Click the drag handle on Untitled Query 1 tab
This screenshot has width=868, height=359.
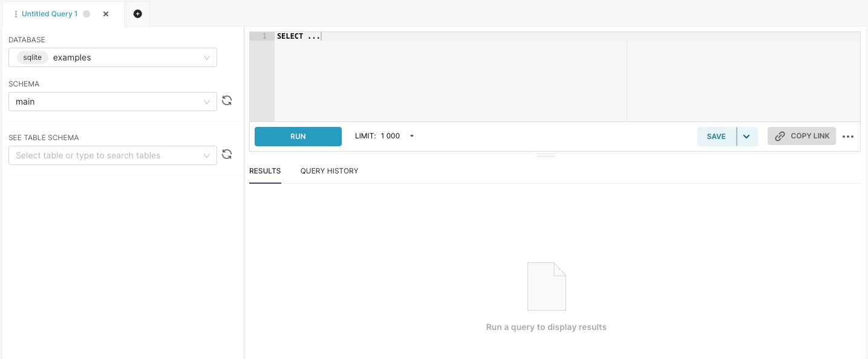15,13
